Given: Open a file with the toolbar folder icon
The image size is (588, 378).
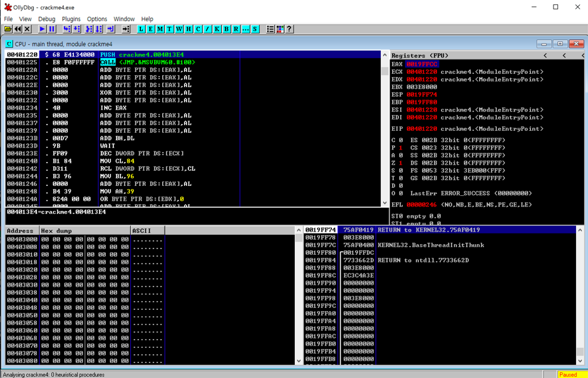Looking at the screenshot, I should [x=8, y=29].
